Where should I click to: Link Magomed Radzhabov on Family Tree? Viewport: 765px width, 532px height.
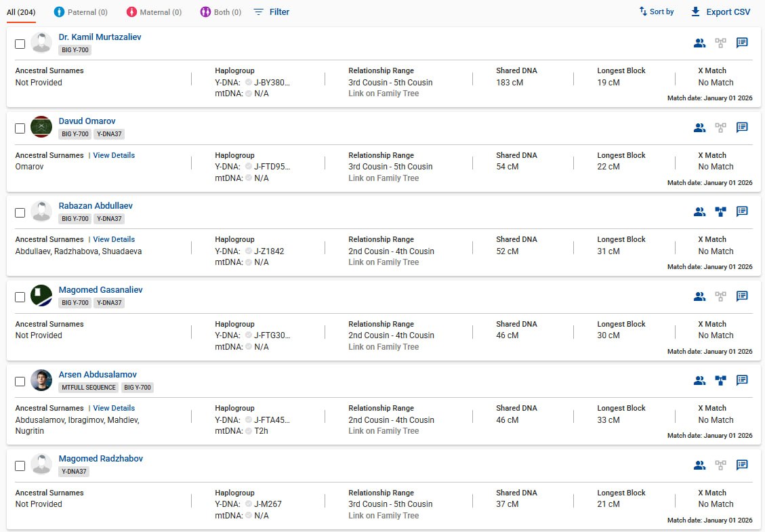[384, 516]
